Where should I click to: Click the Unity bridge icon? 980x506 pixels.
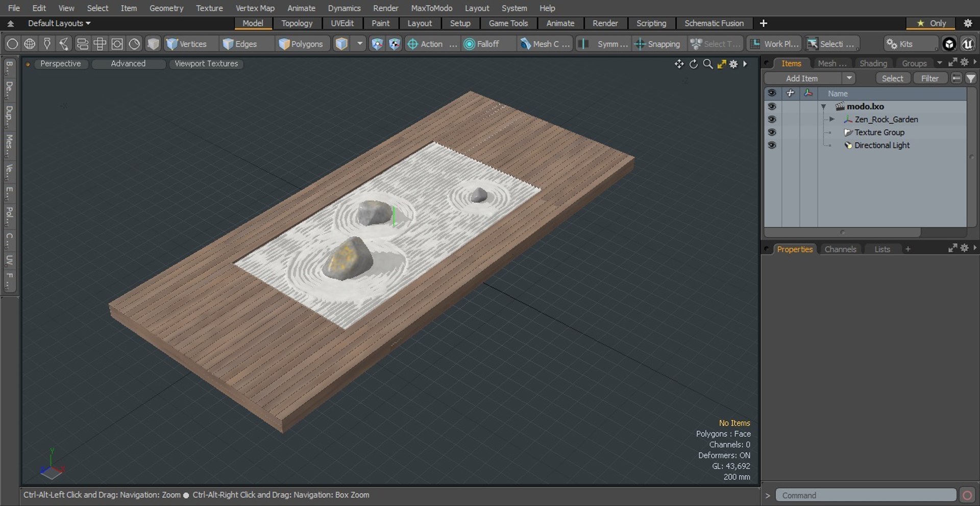pos(949,44)
